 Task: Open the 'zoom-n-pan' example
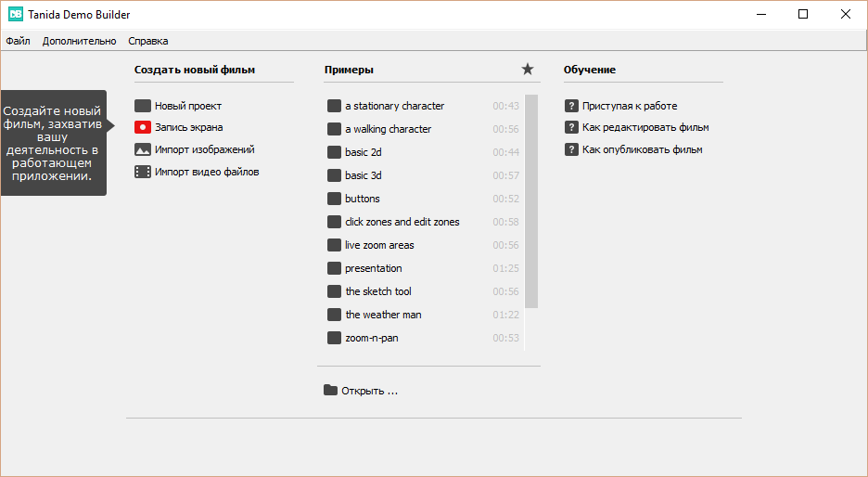(x=372, y=338)
